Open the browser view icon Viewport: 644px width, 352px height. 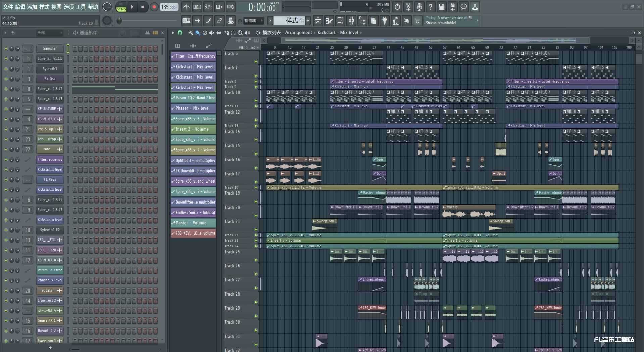[x=362, y=21]
